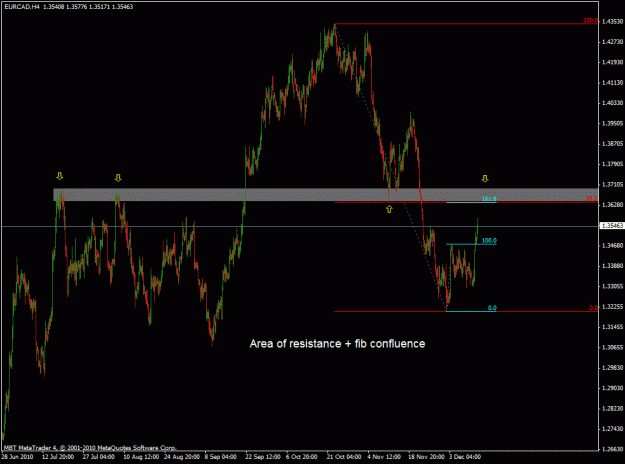Click the 1.27430 price axis label
625x464 pixels.
tap(612, 429)
